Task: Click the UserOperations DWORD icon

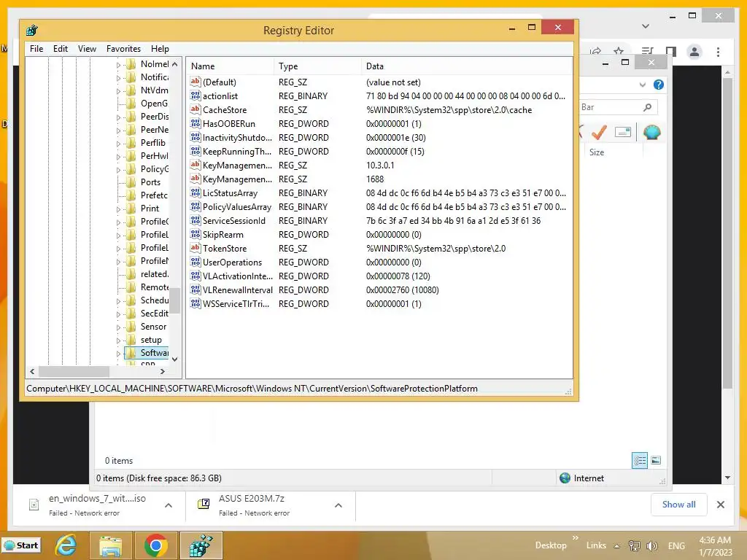Action: click(x=196, y=262)
